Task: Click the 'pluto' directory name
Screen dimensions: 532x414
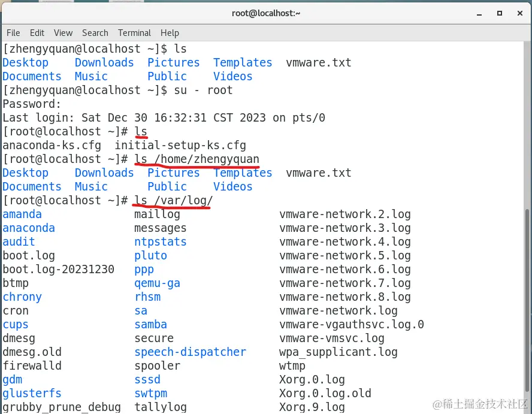Action: click(150, 256)
